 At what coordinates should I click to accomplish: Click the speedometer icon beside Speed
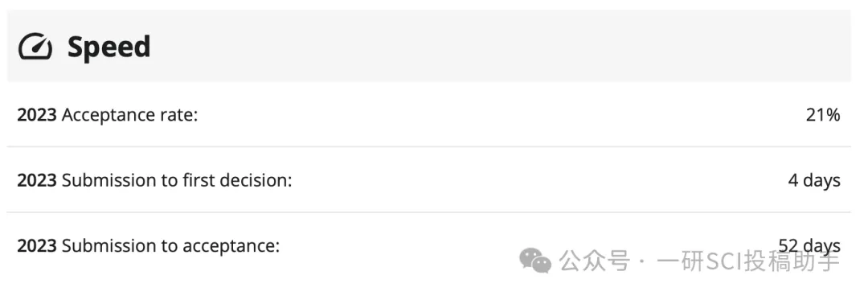[x=35, y=46]
